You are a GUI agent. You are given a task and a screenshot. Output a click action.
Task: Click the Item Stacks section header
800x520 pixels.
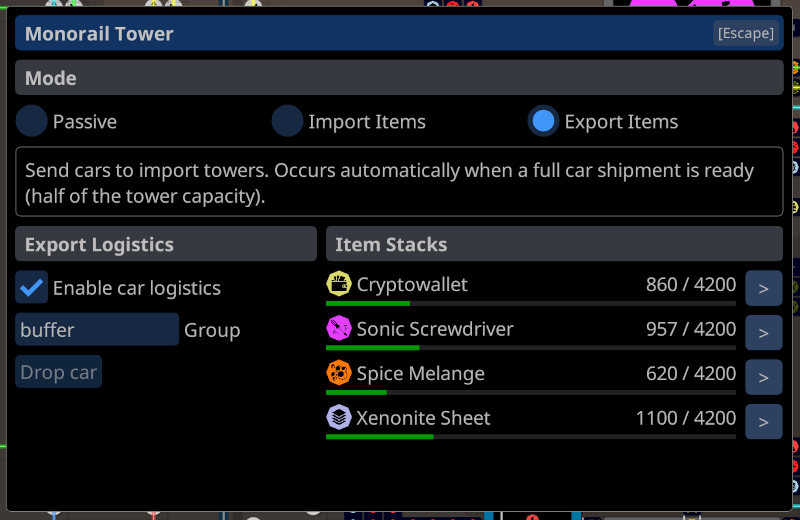554,244
